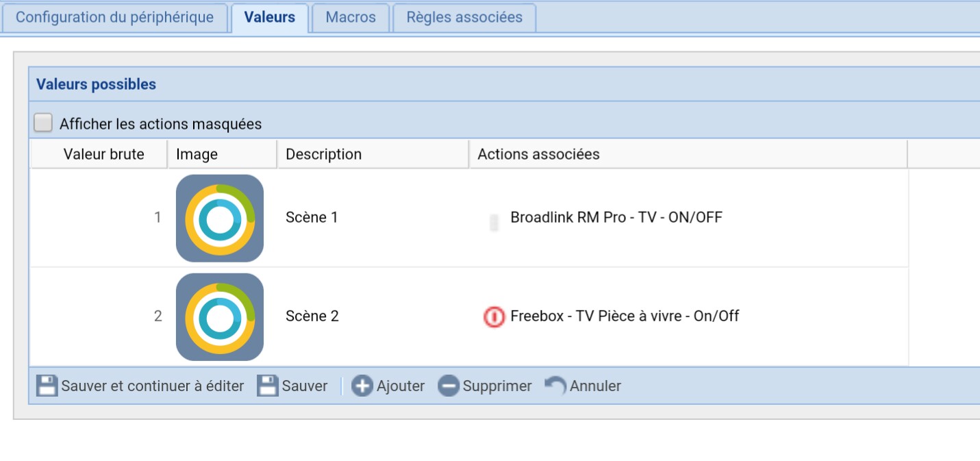This screenshot has height=461, width=980.
Task: Select the Broadlink RM Pro - TV - ON/OFF action
Action: tap(616, 217)
